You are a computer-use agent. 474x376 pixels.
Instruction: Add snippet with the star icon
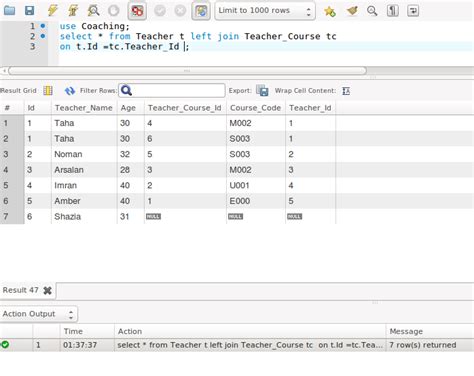pos(330,11)
